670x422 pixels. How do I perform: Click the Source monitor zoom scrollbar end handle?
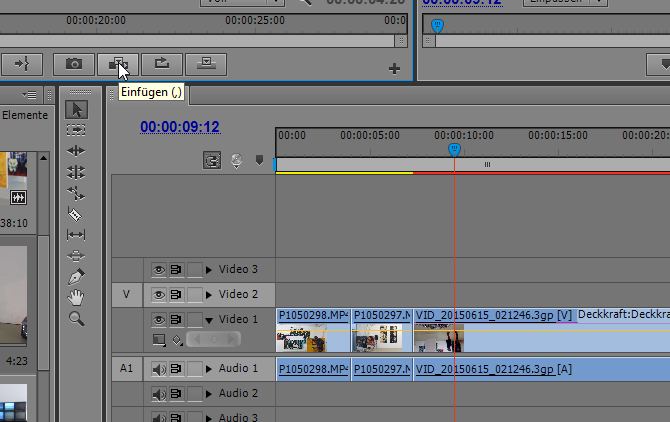pos(401,41)
